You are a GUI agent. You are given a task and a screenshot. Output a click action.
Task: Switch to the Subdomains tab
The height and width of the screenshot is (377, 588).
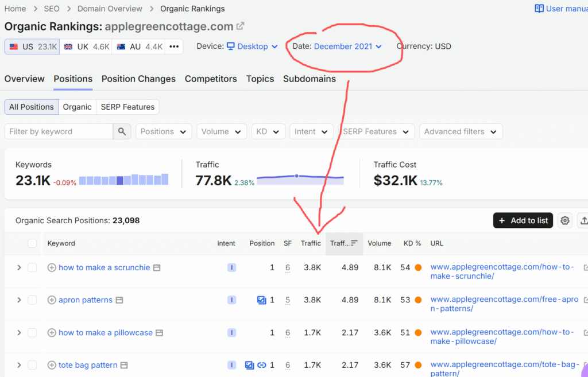click(310, 79)
